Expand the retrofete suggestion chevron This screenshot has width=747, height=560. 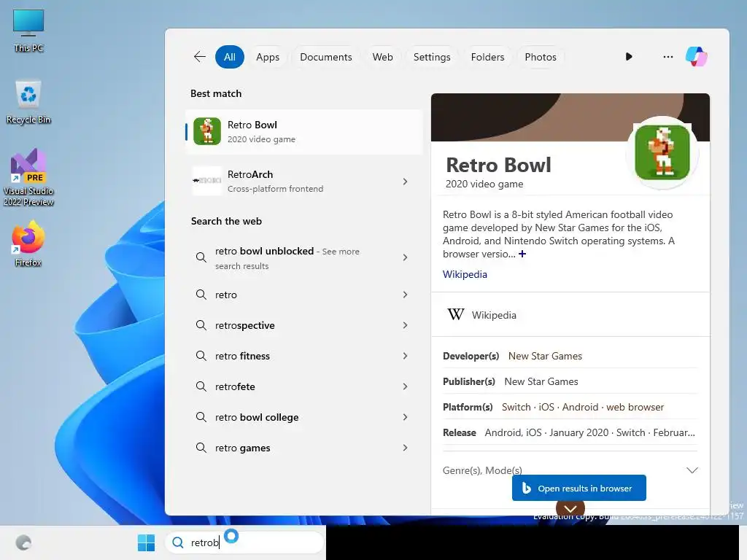coord(405,386)
